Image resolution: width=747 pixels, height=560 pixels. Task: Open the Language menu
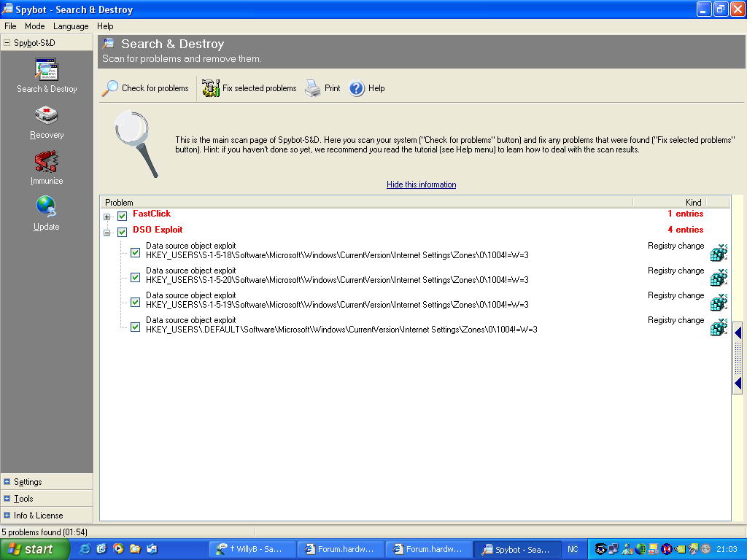coord(71,26)
